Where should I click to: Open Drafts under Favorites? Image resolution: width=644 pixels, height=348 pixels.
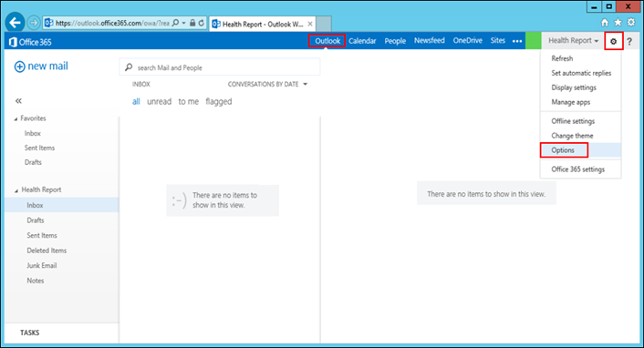click(x=33, y=162)
